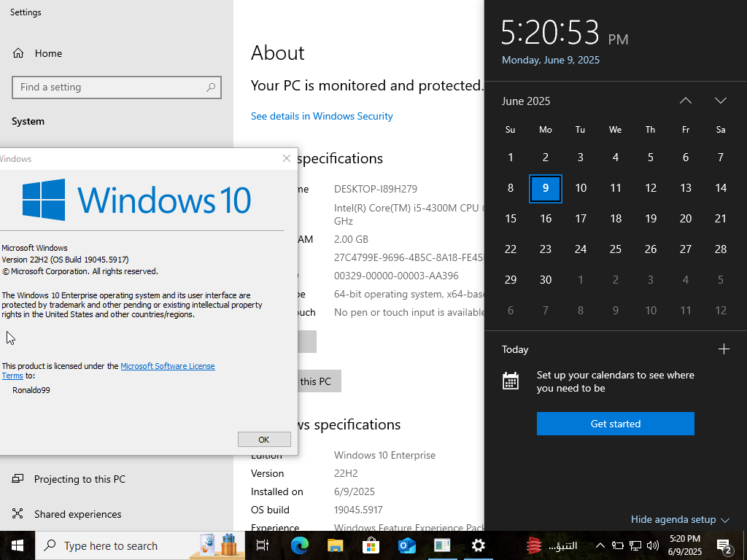Select June 23 in the calendar
This screenshot has height=560, width=747.
click(546, 249)
